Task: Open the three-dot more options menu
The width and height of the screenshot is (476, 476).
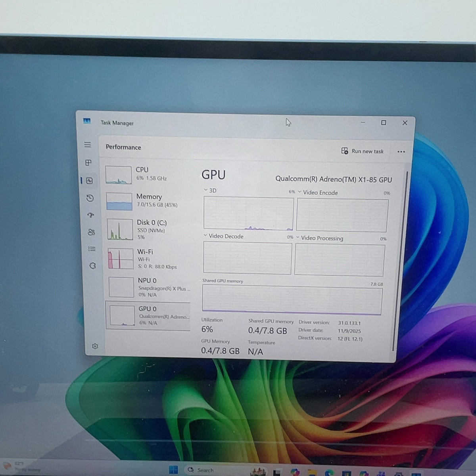Action: tap(401, 152)
